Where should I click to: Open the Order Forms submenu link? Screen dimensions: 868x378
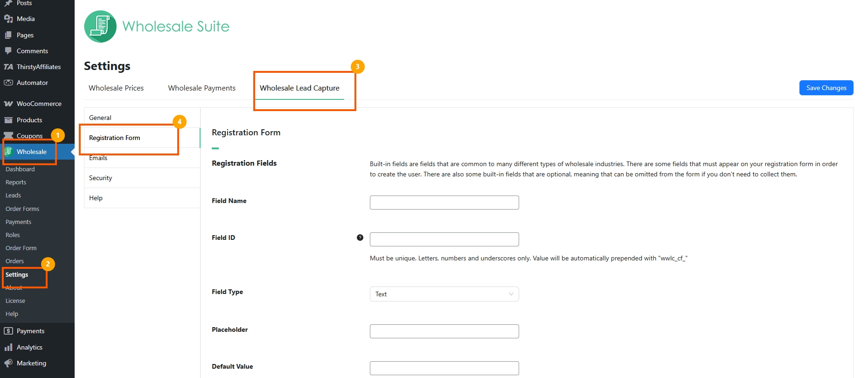point(22,209)
